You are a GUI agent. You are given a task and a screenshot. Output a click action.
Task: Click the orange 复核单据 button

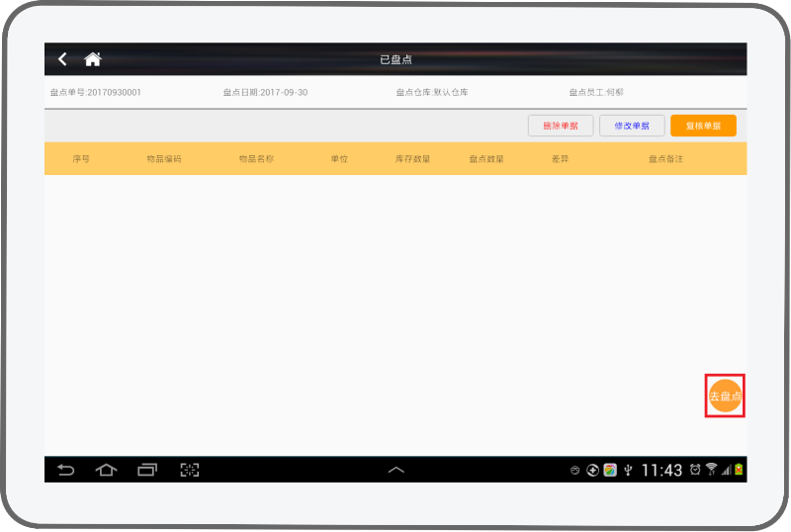click(703, 126)
